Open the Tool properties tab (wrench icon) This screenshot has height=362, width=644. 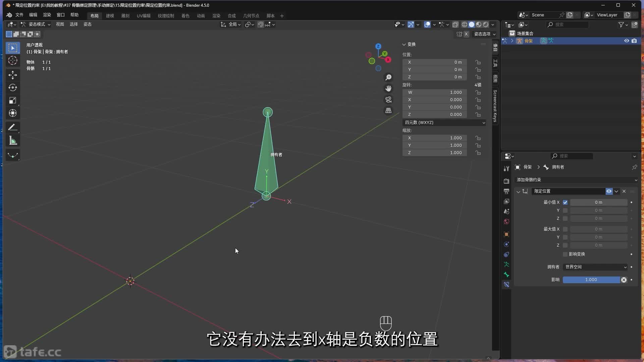pyautogui.click(x=506, y=168)
